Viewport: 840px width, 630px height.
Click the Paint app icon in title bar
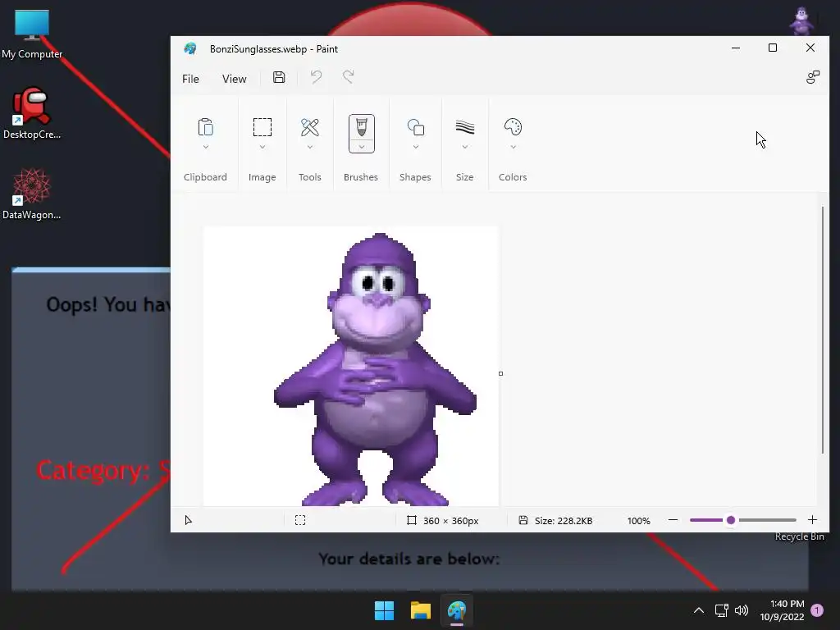(x=190, y=48)
